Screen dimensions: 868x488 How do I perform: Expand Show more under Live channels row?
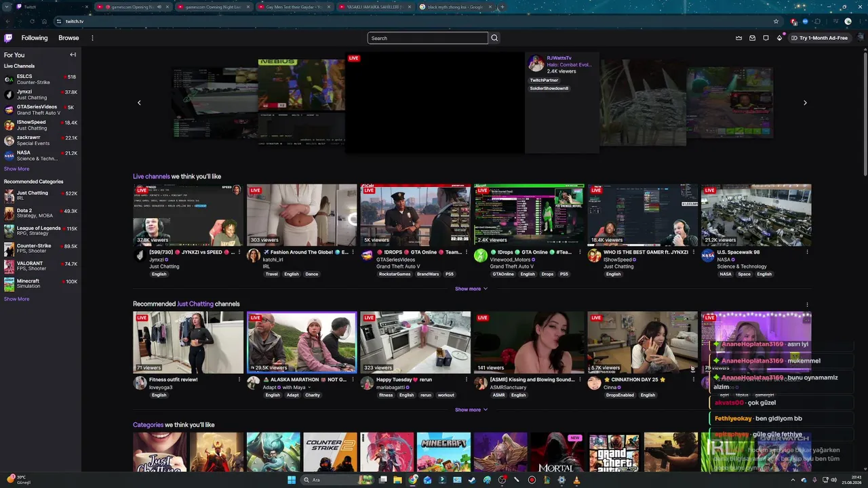[471, 289]
